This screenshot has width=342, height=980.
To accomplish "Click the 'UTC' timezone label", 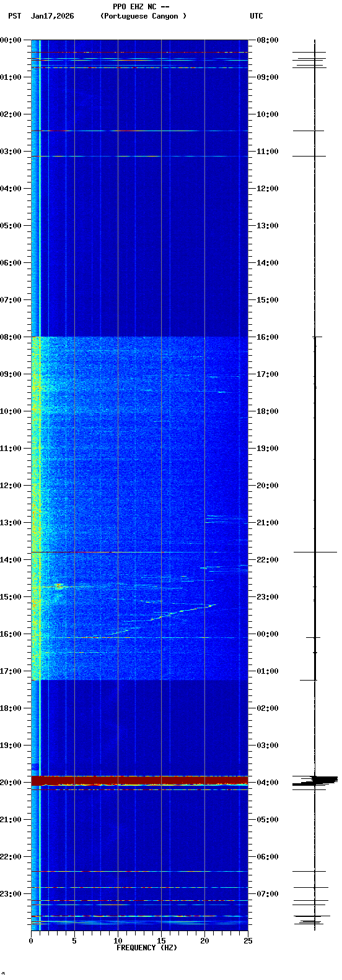I will click(256, 16).
